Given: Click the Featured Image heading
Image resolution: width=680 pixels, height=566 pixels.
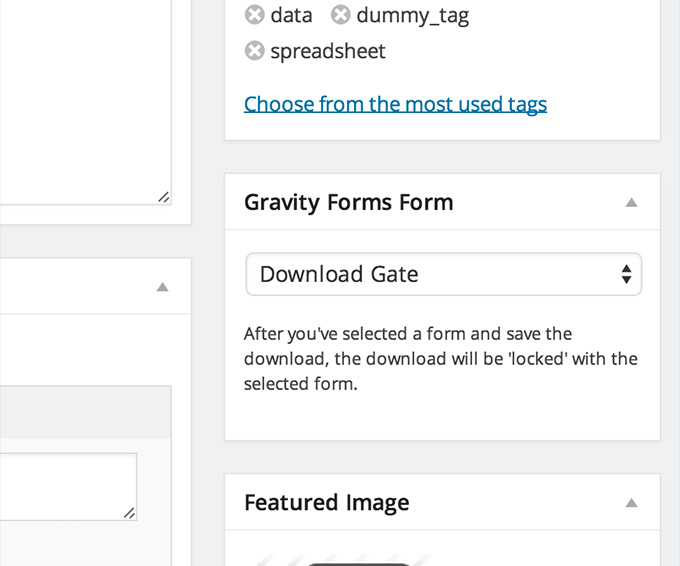Looking at the screenshot, I should point(327,503).
